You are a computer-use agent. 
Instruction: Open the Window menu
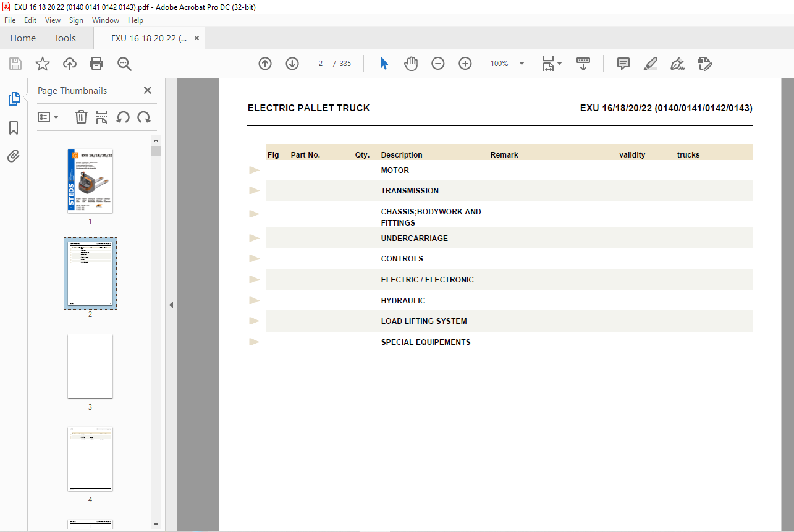point(106,20)
